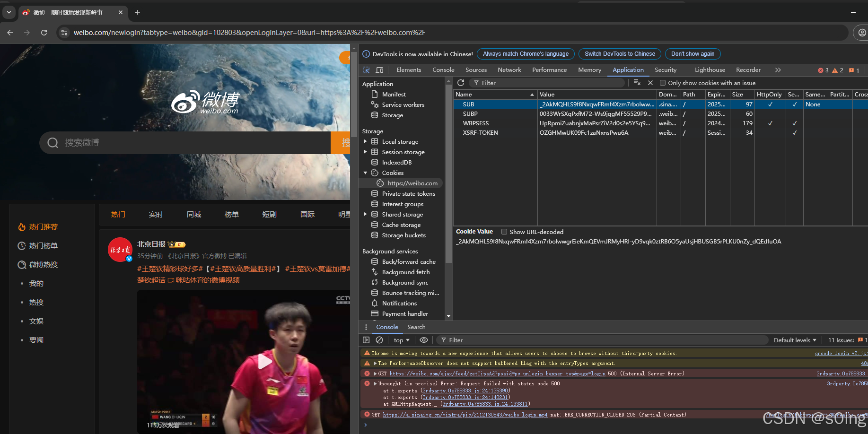Open the Default levels dropdown

click(795, 340)
